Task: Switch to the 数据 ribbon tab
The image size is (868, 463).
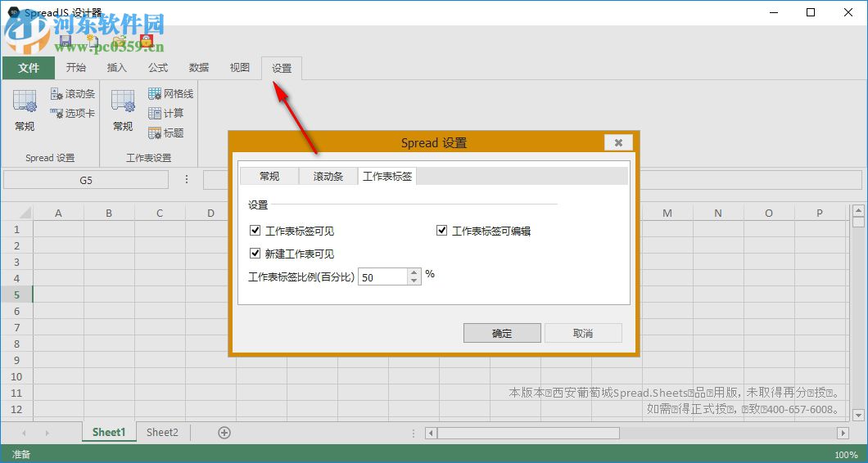Action: [x=199, y=67]
